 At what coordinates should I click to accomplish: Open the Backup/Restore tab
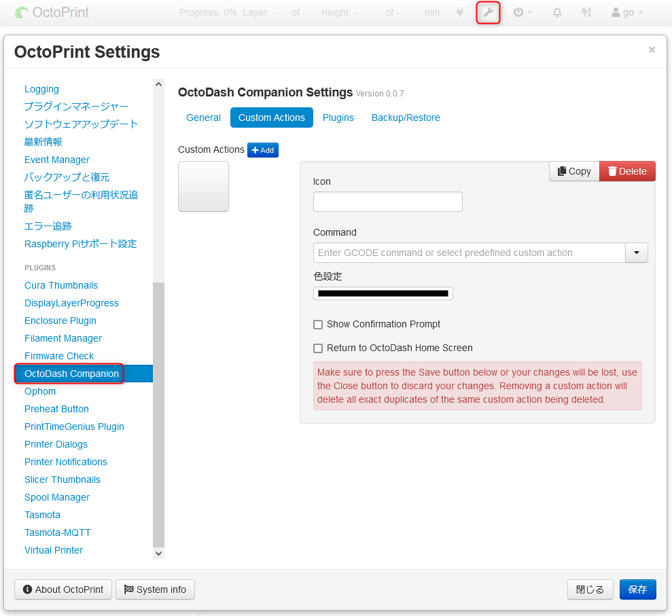click(x=406, y=117)
